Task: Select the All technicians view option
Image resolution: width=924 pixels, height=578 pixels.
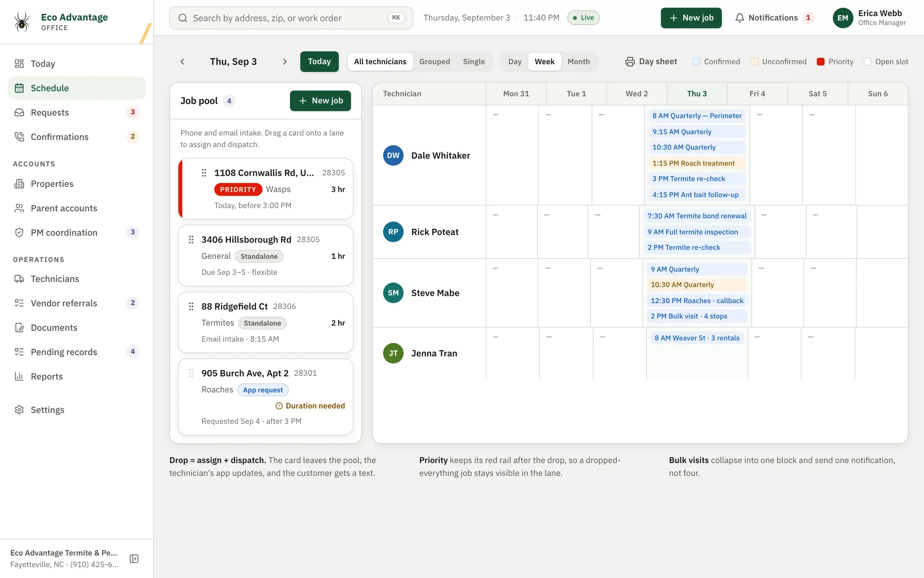Action: (x=380, y=62)
